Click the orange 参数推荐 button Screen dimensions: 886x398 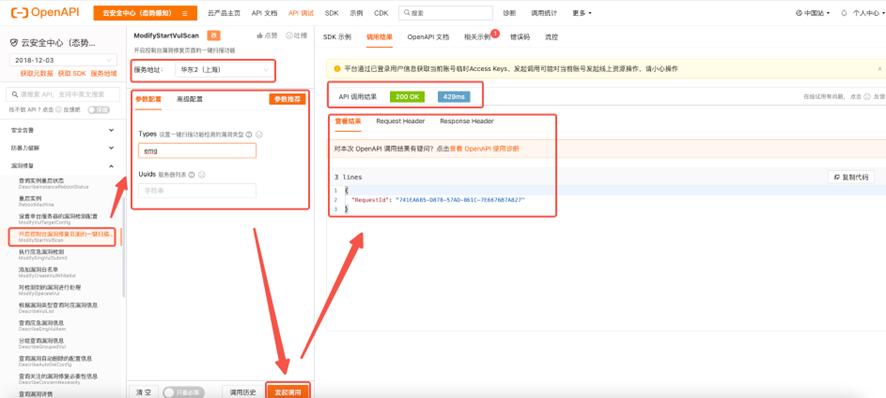tap(288, 99)
